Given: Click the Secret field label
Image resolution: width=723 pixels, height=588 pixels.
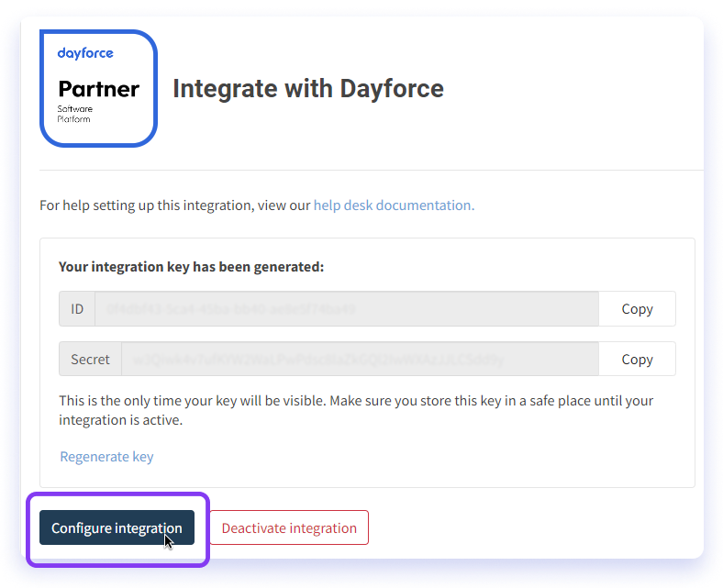Looking at the screenshot, I should (90, 359).
